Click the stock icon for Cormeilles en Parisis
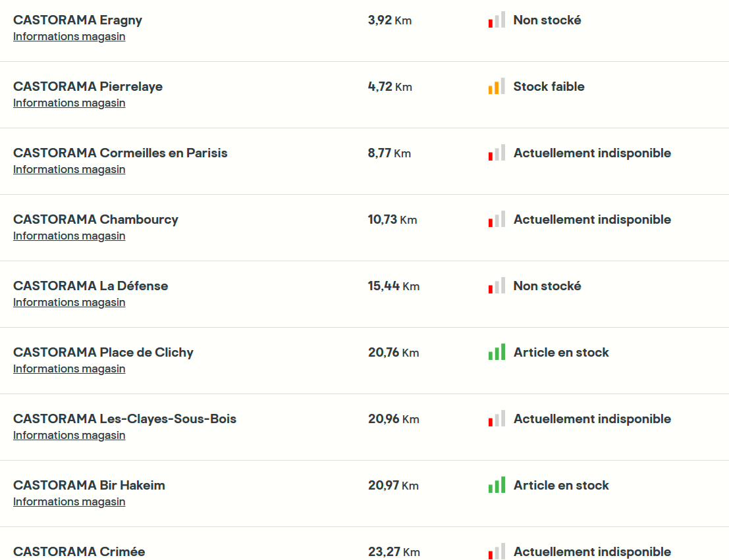 click(x=497, y=153)
